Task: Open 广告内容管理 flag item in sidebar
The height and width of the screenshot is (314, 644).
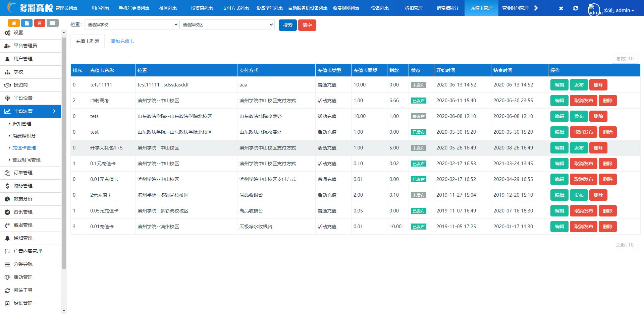Action: pos(31,251)
